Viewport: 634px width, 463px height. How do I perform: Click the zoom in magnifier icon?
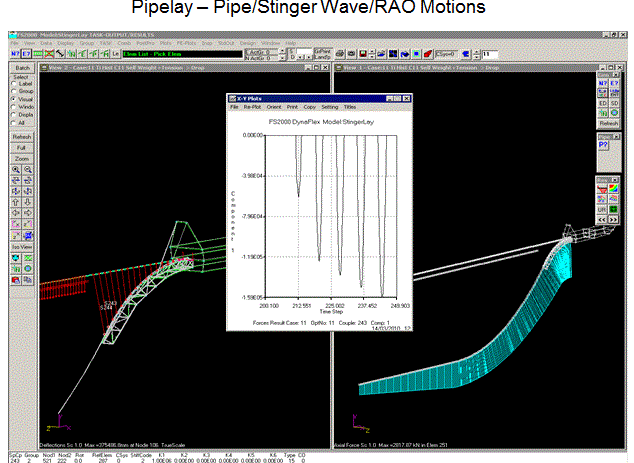pos(15,170)
